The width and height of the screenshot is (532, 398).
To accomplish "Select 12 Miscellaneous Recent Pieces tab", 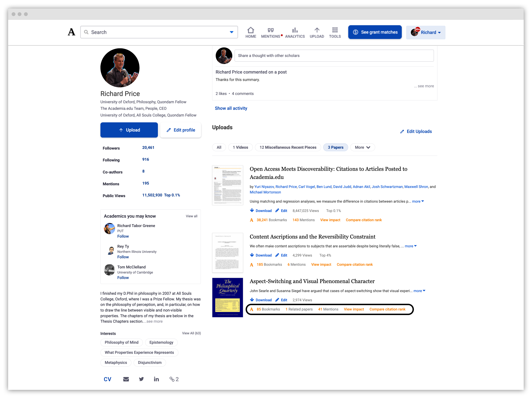I will click(x=288, y=147).
